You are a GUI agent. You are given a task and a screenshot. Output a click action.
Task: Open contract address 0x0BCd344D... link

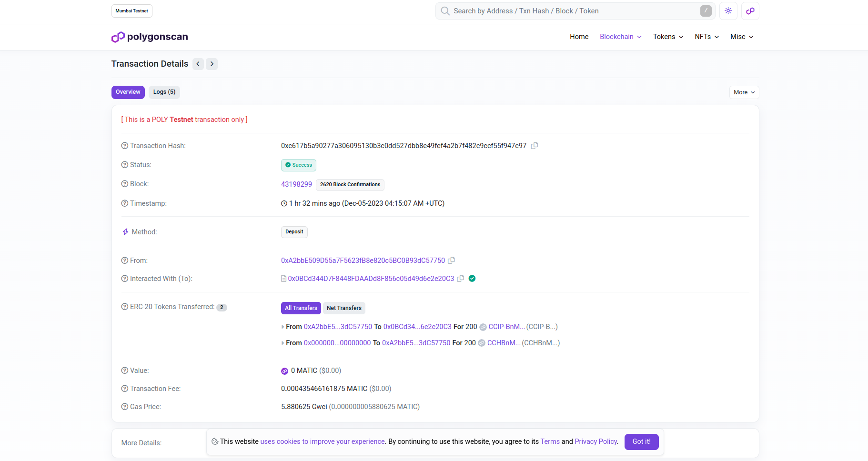(371, 279)
